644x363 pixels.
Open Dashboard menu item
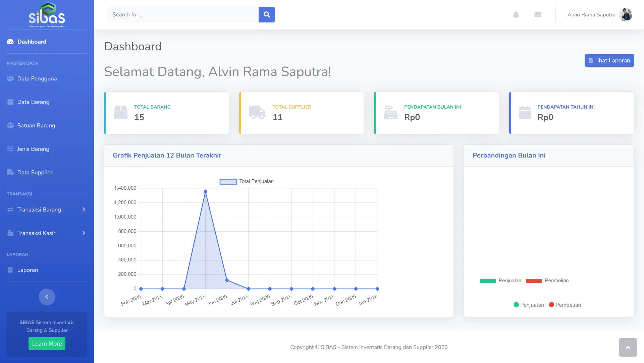(x=47, y=42)
